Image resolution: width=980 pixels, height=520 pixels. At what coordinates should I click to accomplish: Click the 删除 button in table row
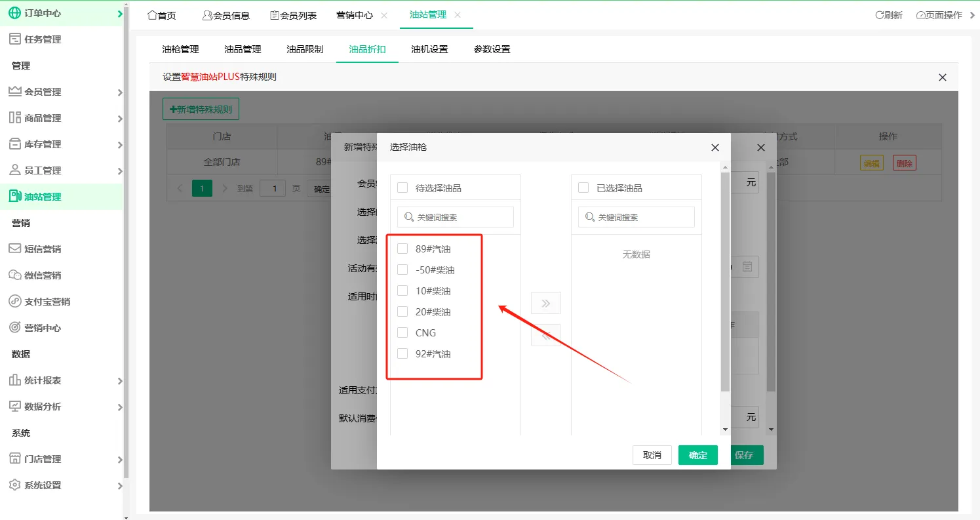[x=905, y=163]
